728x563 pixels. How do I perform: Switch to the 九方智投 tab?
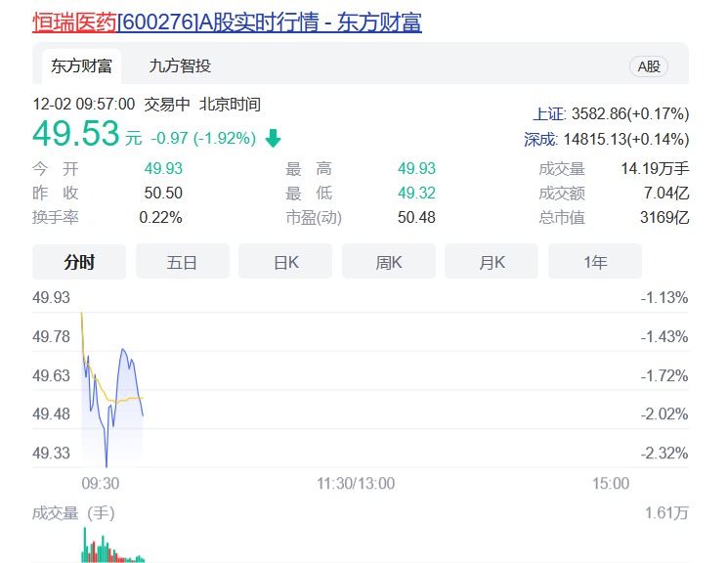click(180, 65)
